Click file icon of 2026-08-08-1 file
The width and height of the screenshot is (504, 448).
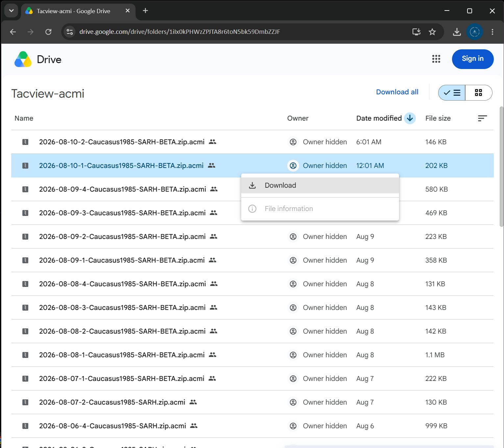tap(25, 355)
